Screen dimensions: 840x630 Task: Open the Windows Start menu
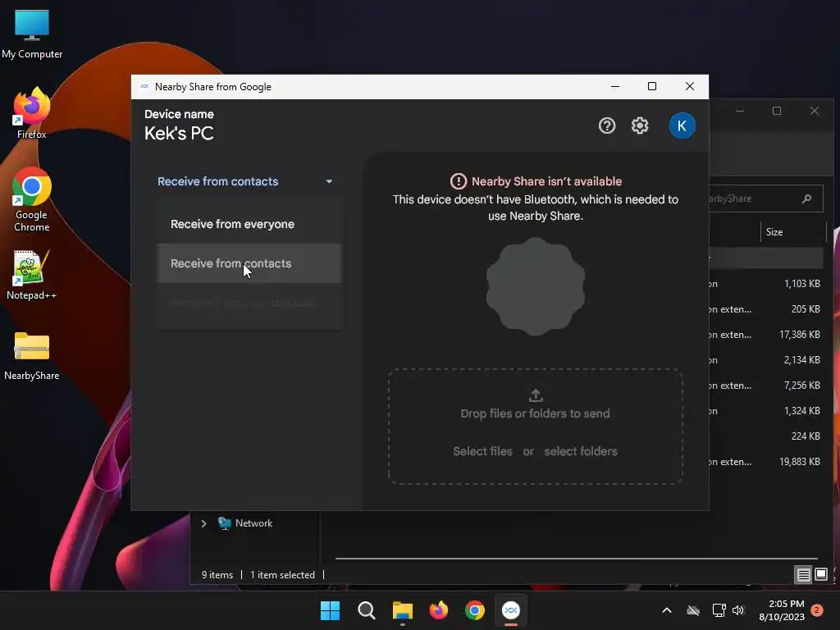330,610
